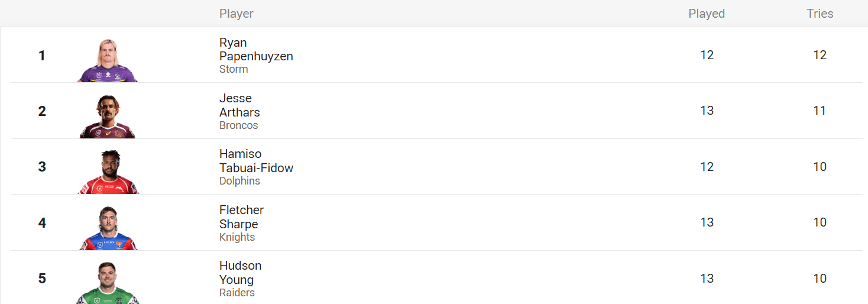
Task: Open Jesse Arthars' headshot image
Action: (x=108, y=116)
